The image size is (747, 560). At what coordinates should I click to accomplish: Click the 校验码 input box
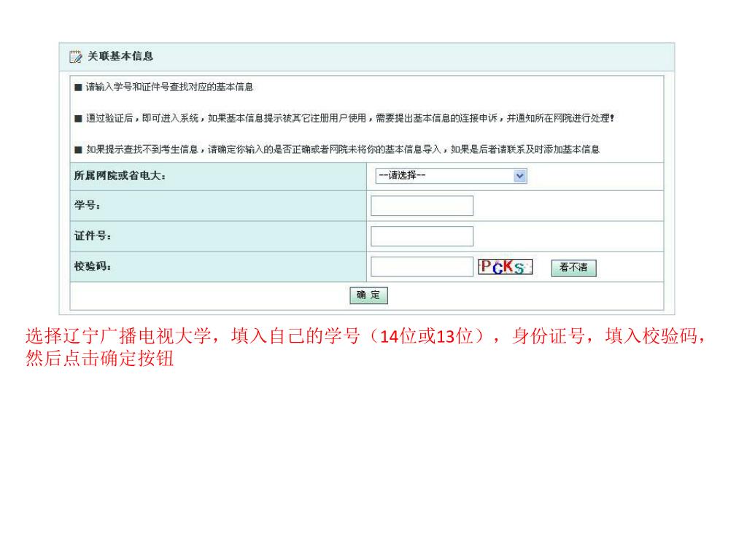[x=422, y=267]
